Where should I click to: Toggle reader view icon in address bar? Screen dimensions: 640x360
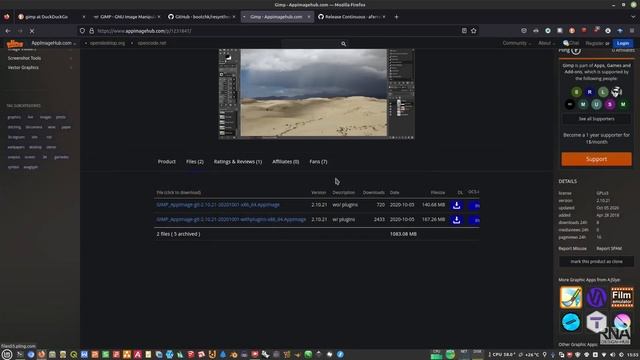[464, 31]
